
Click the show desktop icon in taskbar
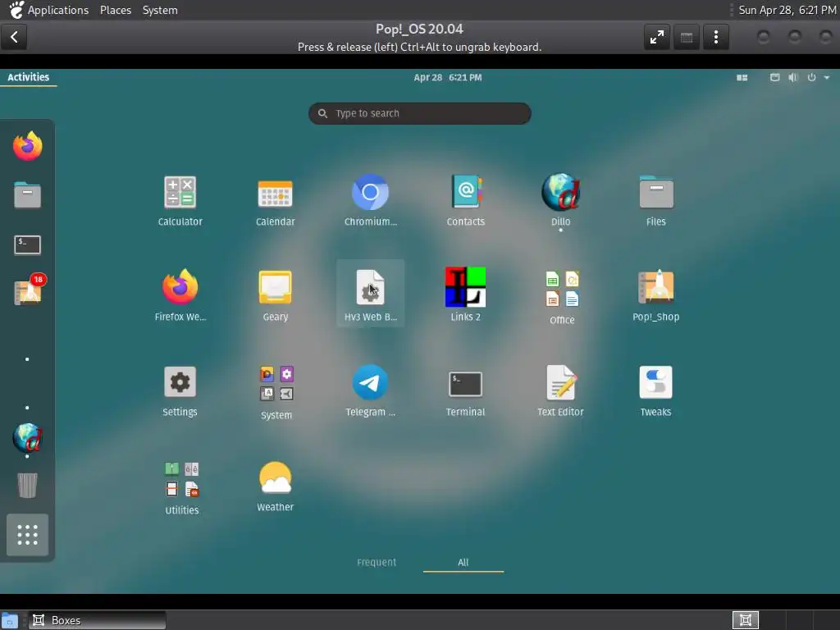10,620
